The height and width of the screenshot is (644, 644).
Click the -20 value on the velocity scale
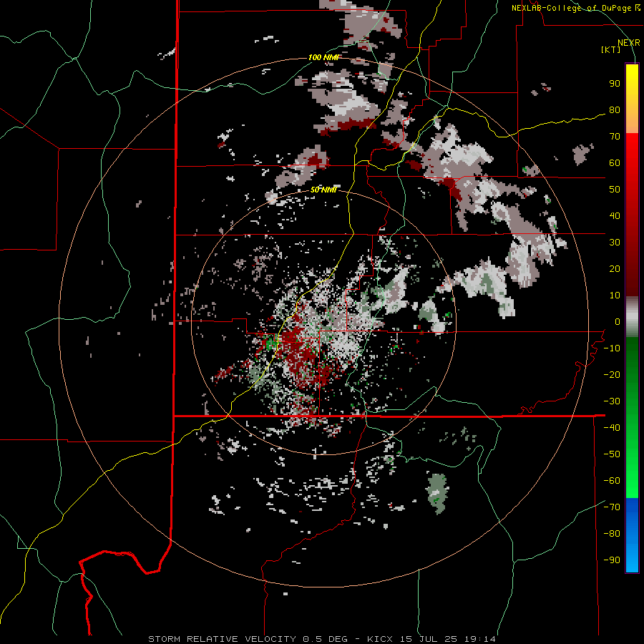coord(612,375)
